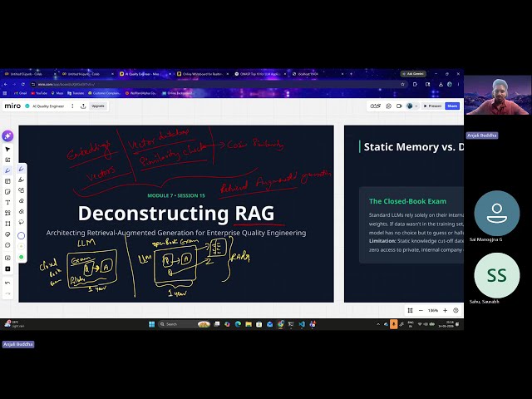Viewport: 532px width, 399px height.
Task: Redo the last undone action
Action: point(7,293)
